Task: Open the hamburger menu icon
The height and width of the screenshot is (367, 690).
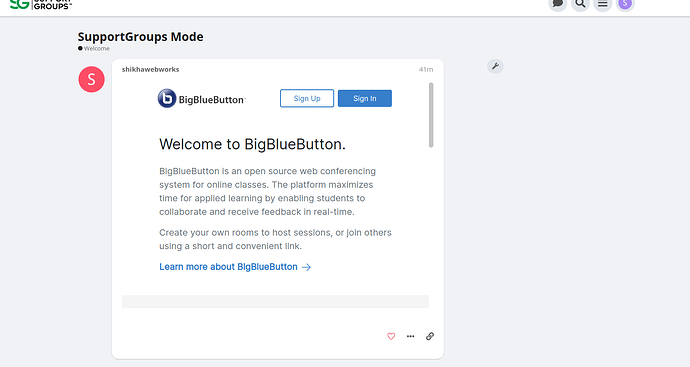Action: click(603, 4)
